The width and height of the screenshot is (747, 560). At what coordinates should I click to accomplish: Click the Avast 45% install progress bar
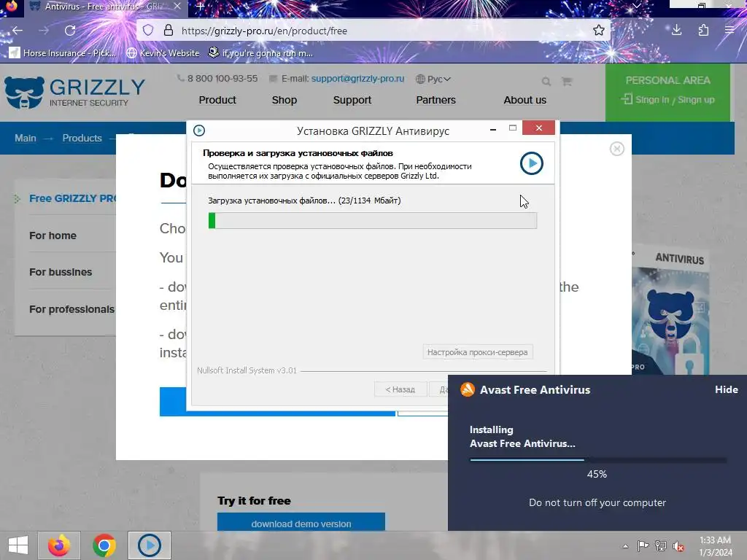pos(598,460)
